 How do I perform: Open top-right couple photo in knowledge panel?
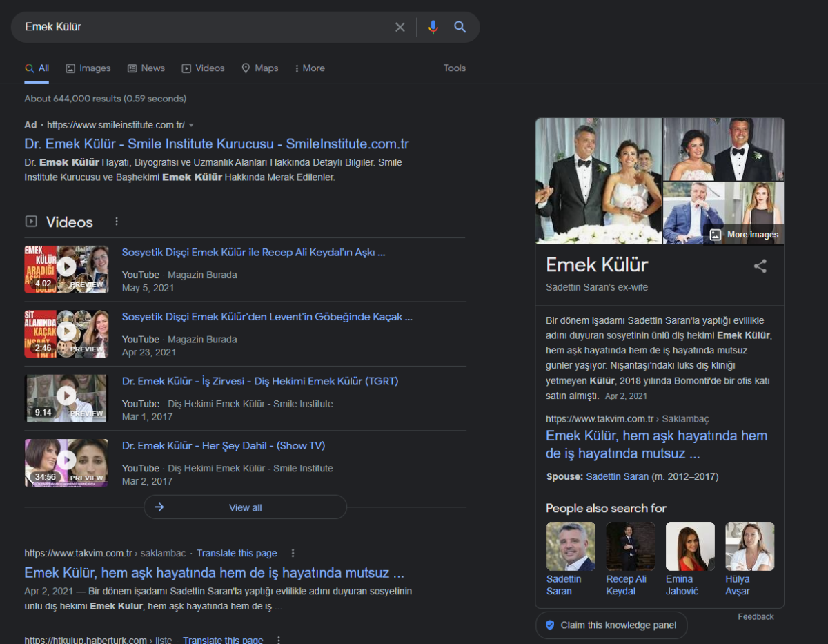point(724,149)
